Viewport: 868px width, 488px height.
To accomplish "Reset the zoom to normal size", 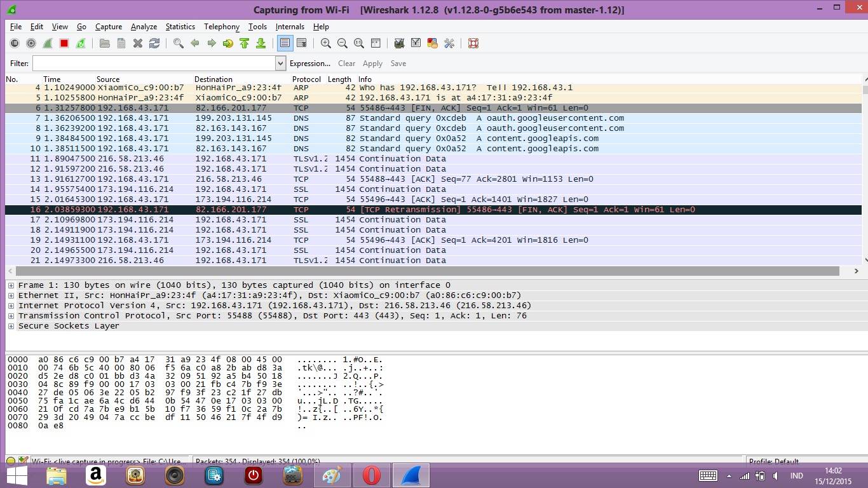I will [359, 43].
